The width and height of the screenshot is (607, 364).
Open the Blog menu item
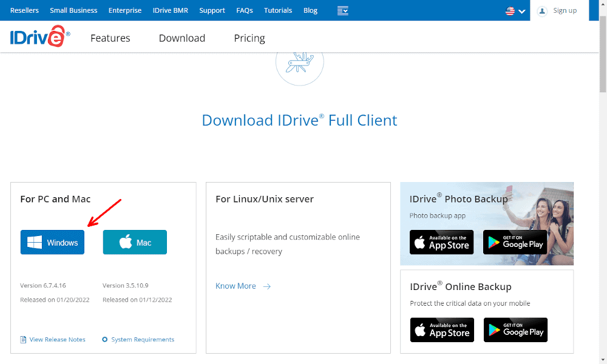click(310, 10)
